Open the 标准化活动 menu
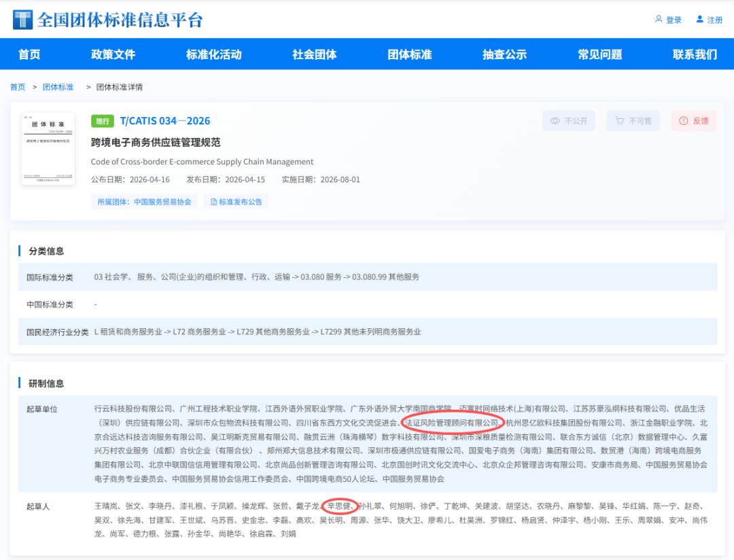The height and width of the screenshot is (560, 734). click(x=214, y=54)
